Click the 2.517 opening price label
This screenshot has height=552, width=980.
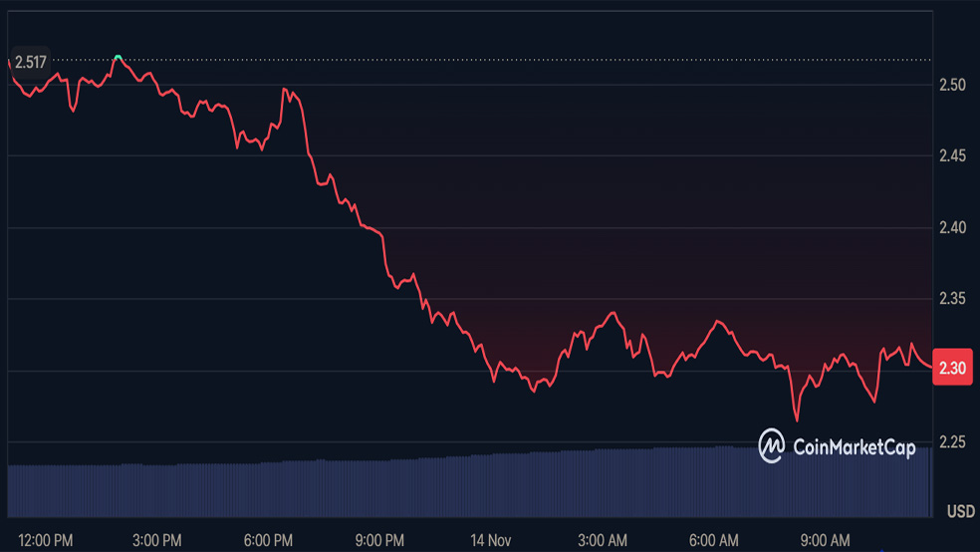30,61
